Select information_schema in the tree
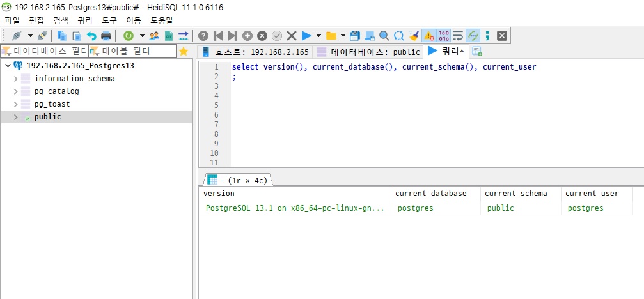Viewport: 644px width, 299px height. click(x=74, y=79)
